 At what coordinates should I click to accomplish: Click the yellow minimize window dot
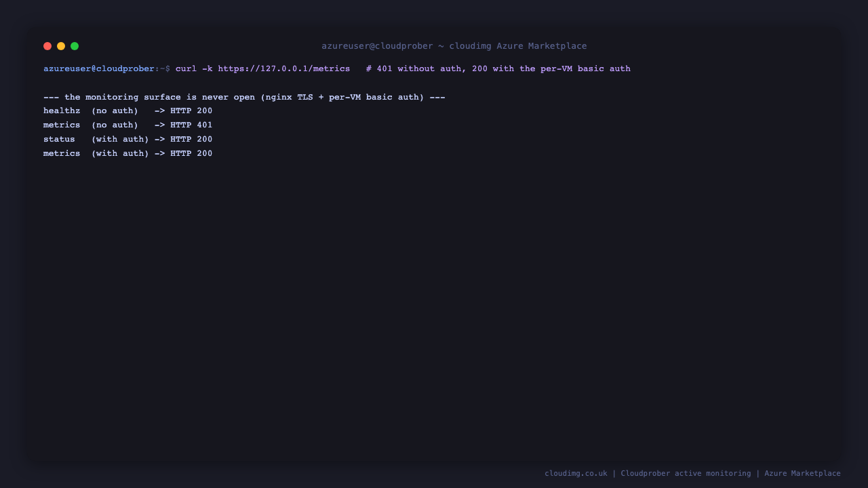[x=61, y=46]
